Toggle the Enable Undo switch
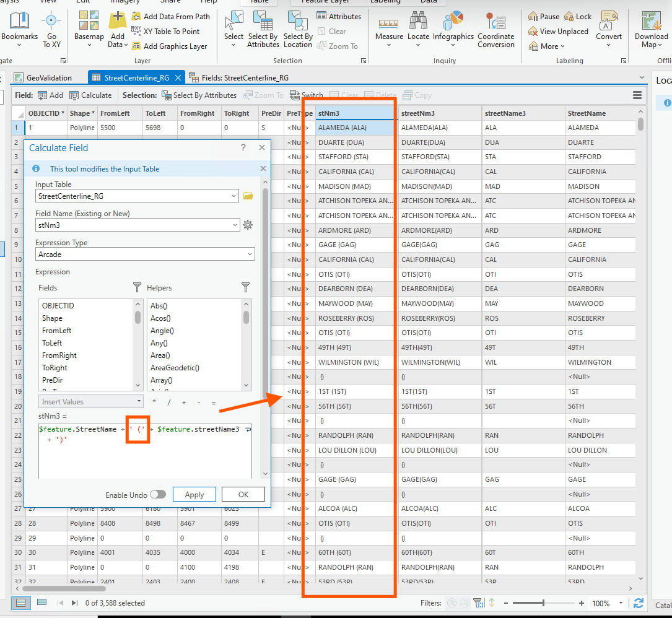Image resolution: width=672 pixels, height=618 pixels. tap(158, 494)
